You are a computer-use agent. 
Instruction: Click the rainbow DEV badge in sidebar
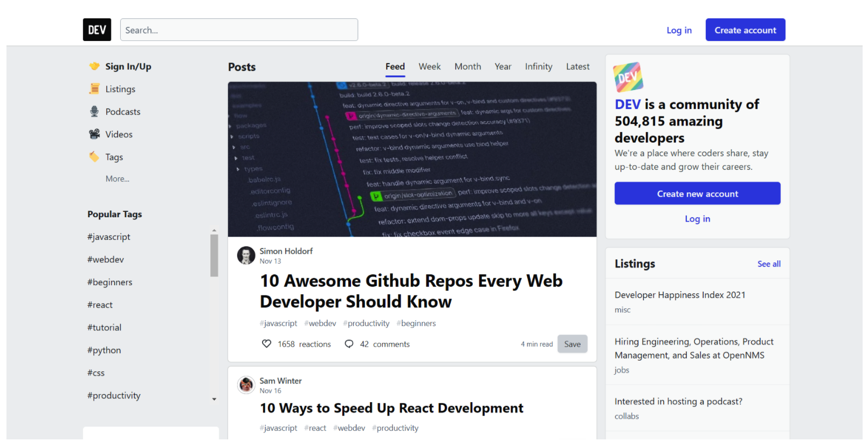[x=629, y=77]
